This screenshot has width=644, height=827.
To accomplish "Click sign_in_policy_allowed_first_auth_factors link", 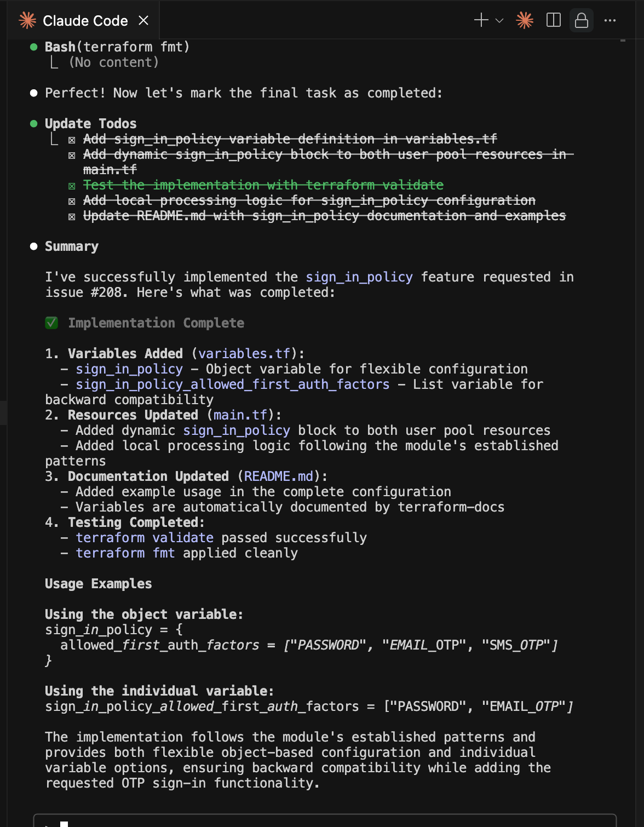I will [233, 384].
